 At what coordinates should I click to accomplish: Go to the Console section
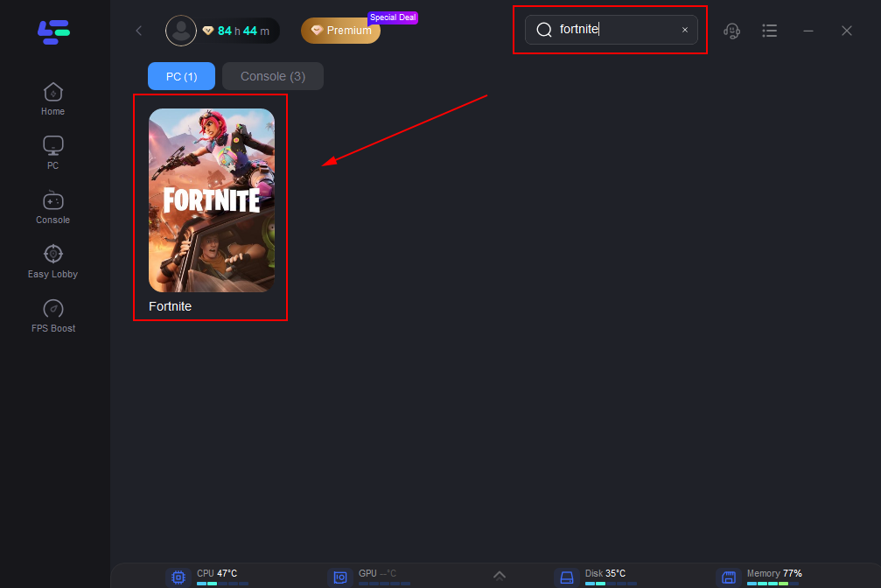click(52, 206)
